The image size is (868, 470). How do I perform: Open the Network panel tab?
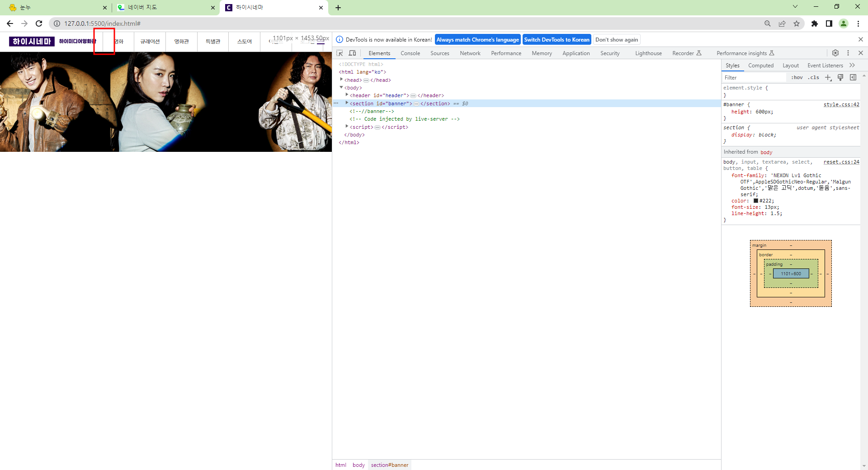[x=470, y=53]
